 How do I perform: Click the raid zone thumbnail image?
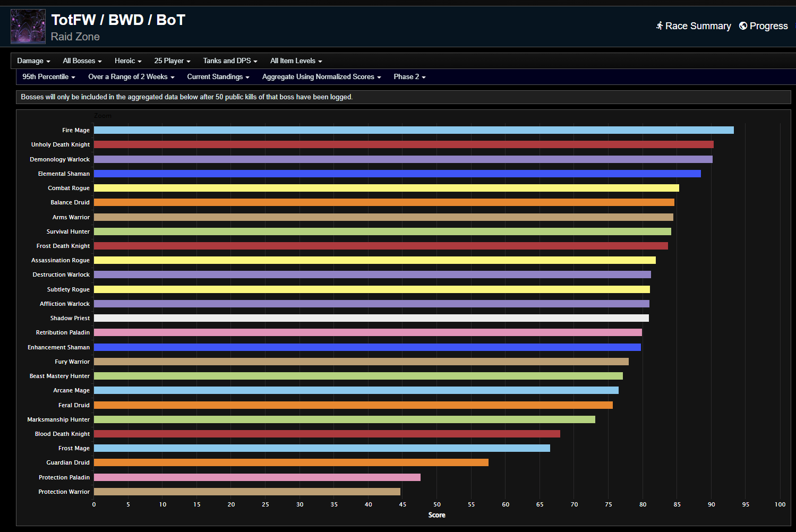click(x=28, y=27)
